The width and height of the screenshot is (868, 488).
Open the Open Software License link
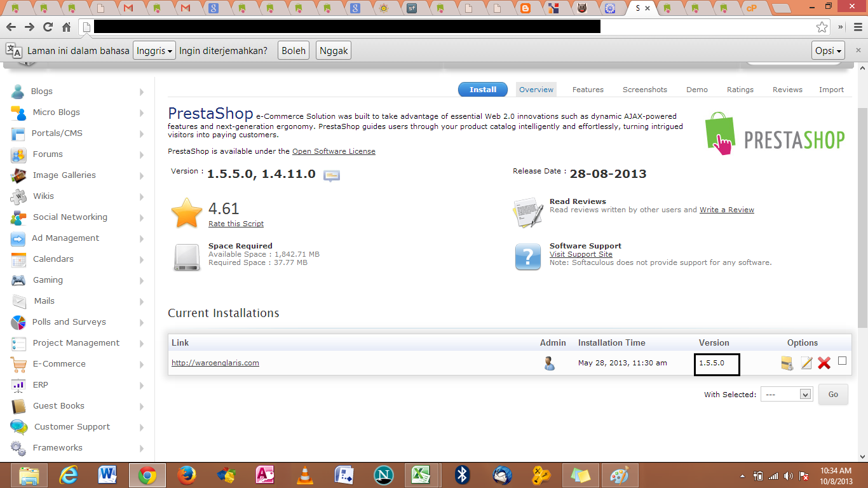pos(334,151)
